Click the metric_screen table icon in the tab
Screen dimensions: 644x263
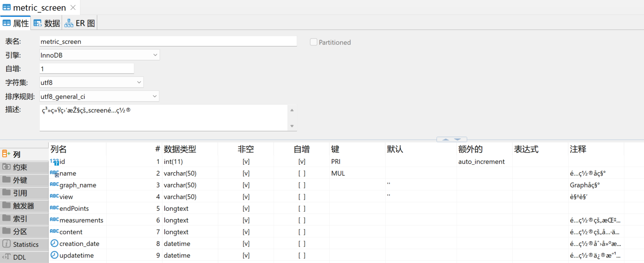tap(7, 8)
